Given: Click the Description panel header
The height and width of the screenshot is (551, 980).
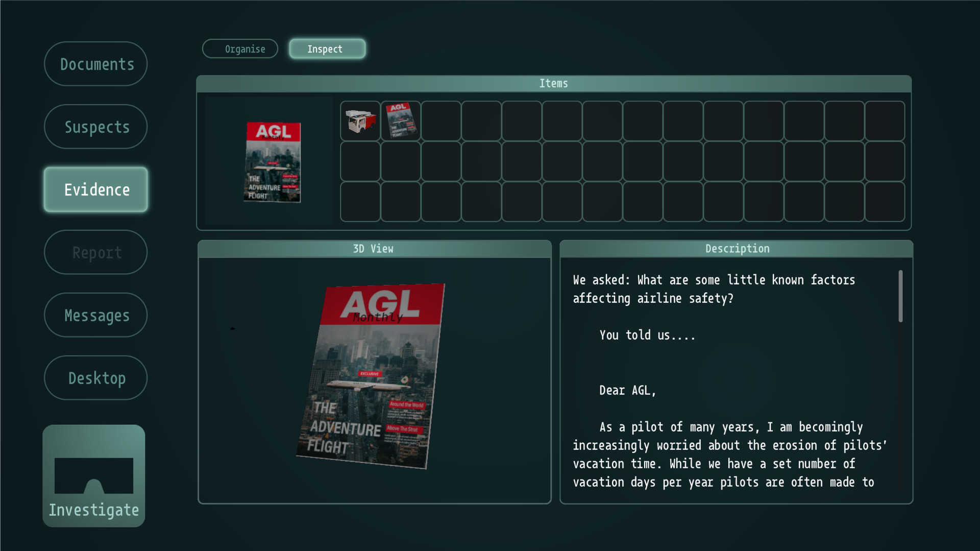Looking at the screenshot, I should [x=736, y=249].
